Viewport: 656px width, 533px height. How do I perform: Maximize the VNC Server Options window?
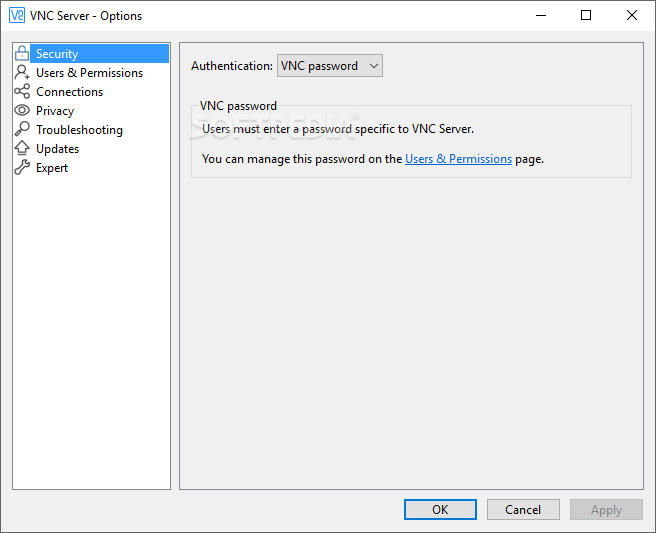pos(586,15)
